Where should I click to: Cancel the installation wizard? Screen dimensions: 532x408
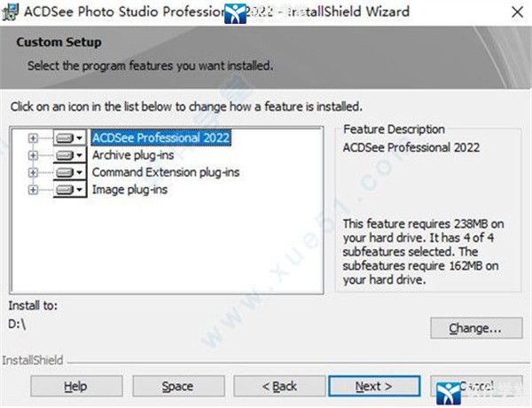tap(476, 387)
